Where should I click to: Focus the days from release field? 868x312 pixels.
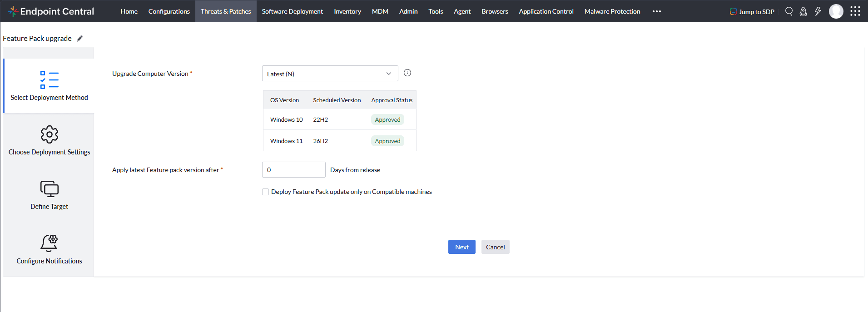(x=294, y=170)
